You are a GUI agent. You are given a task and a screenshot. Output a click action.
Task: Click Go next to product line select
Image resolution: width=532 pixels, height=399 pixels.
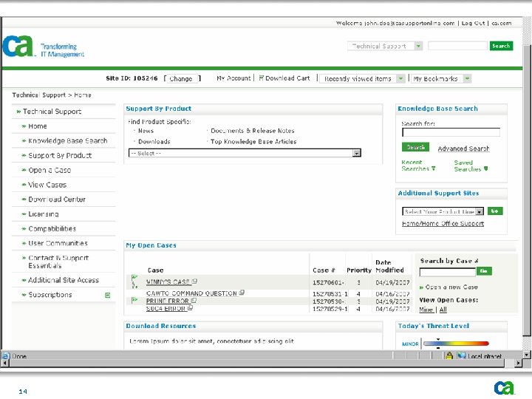coord(495,211)
